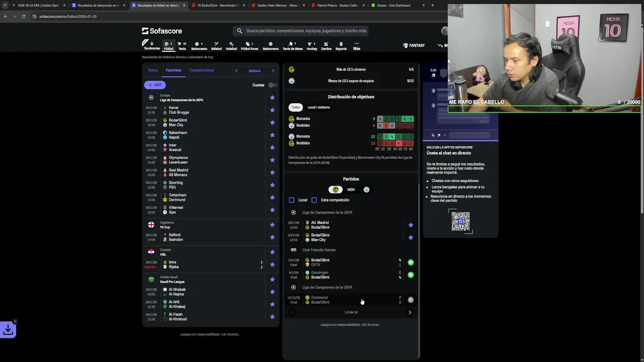
Task: Toggle star for Saudi Pro League
Action: click(272, 280)
